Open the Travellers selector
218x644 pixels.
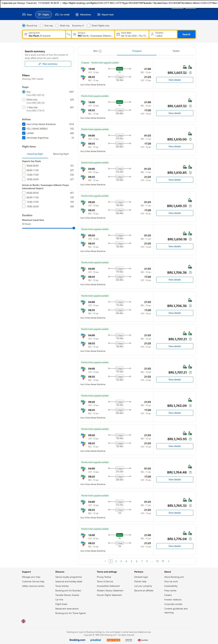163,34
